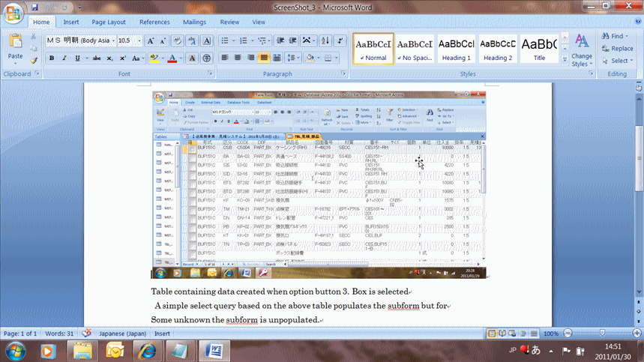The width and height of the screenshot is (644, 362).
Task: Adjust the zoom slider
Action: pyautogui.click(x=603, y=333)
